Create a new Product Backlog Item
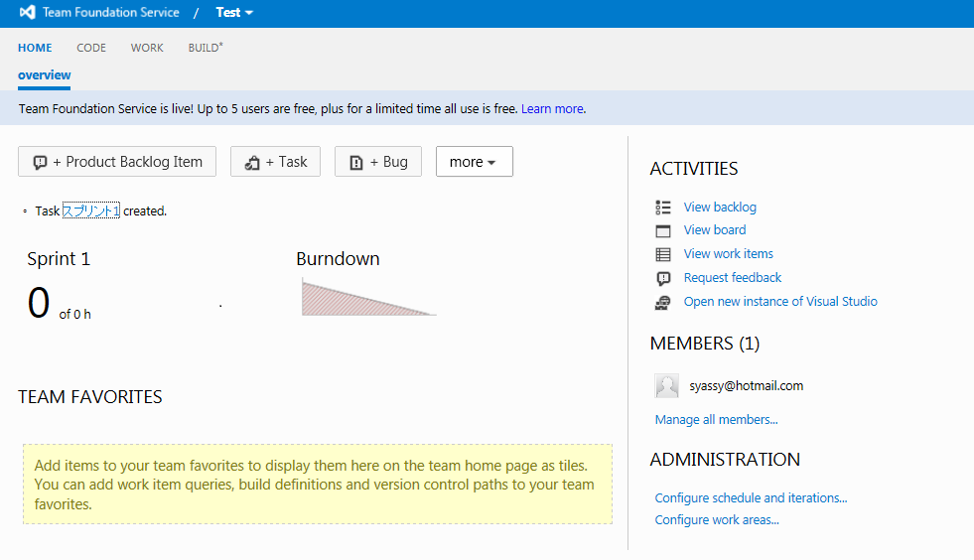Image resolution: width=974 pixels, height=560 pixels. pos(117,162)
